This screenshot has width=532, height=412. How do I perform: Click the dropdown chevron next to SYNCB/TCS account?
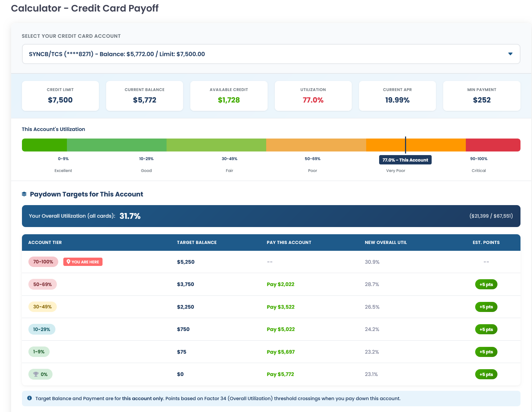[510, 54]
